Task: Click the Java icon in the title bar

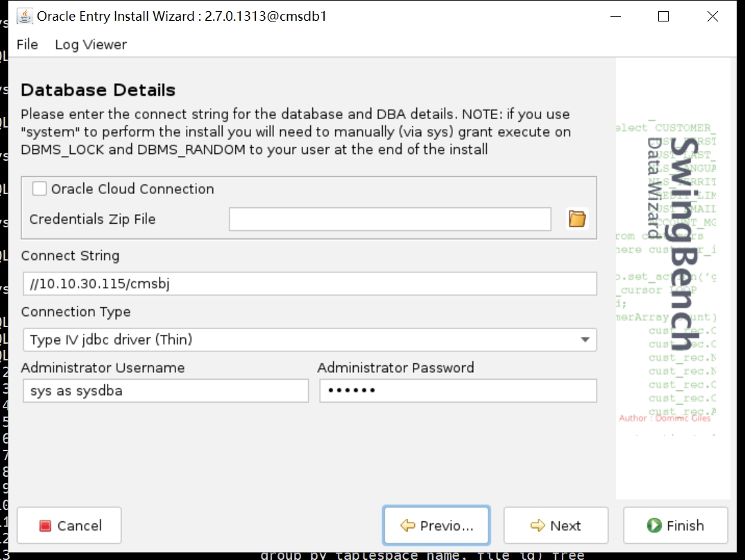Action: coord(24,16)
